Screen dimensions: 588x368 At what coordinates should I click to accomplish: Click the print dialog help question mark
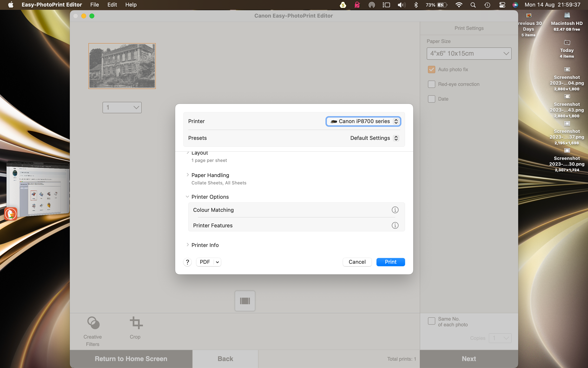[187, 262]
